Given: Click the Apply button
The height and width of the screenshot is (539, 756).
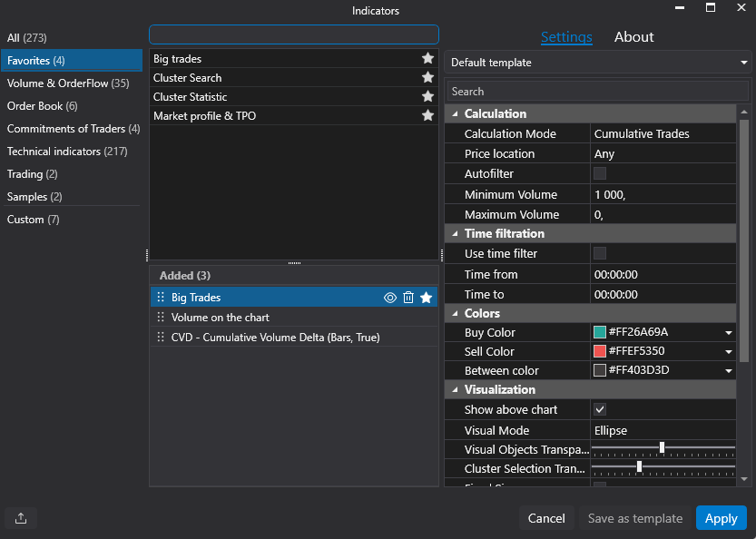Looking at the screenshot, I should [x=722, y=518].
